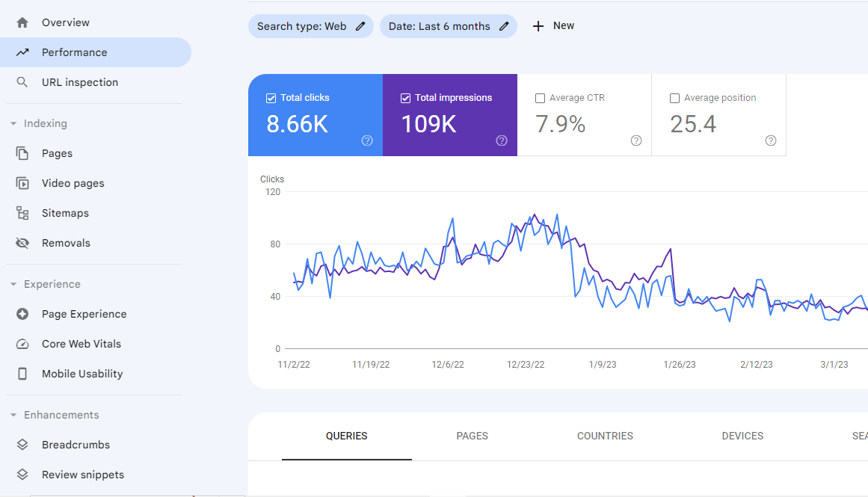
Task: Collapse the Indexing section arrow
Action: (13, 123)
